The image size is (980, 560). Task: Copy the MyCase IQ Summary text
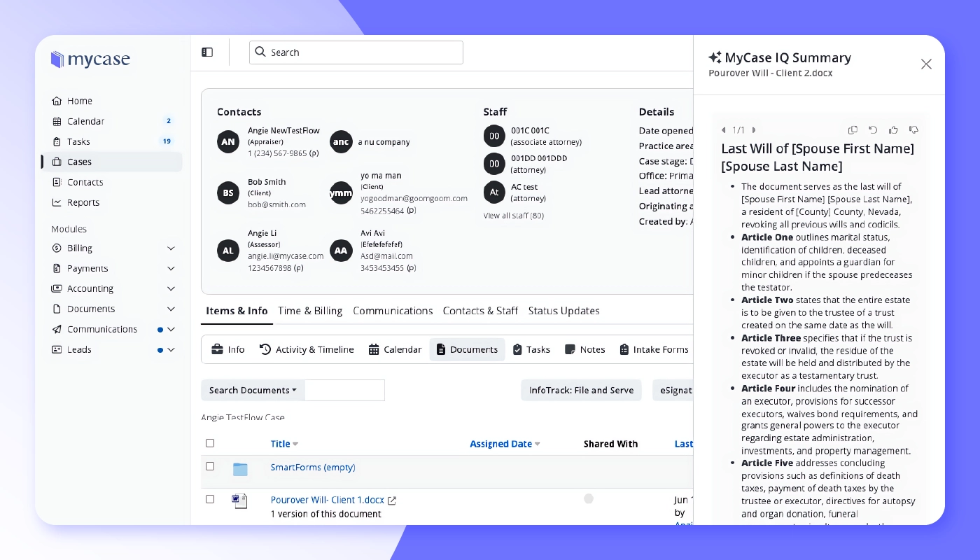pyautogui.click(x=853, y=129)
